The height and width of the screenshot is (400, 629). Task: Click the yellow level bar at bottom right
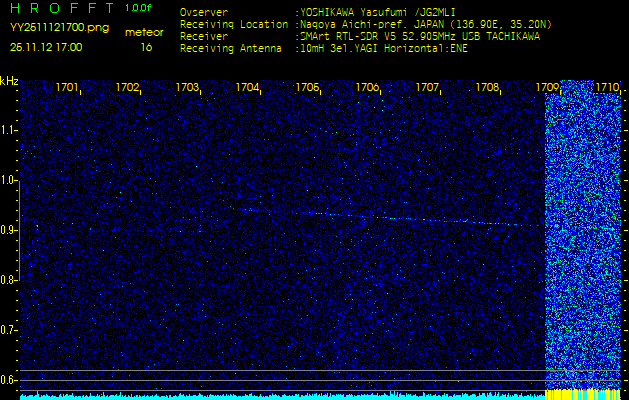[584, 394]
